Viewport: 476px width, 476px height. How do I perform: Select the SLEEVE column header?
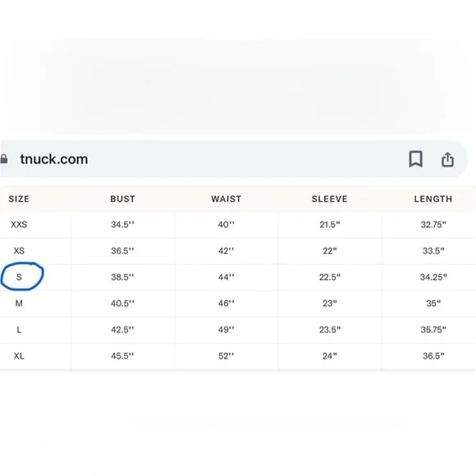pos(329,199)
